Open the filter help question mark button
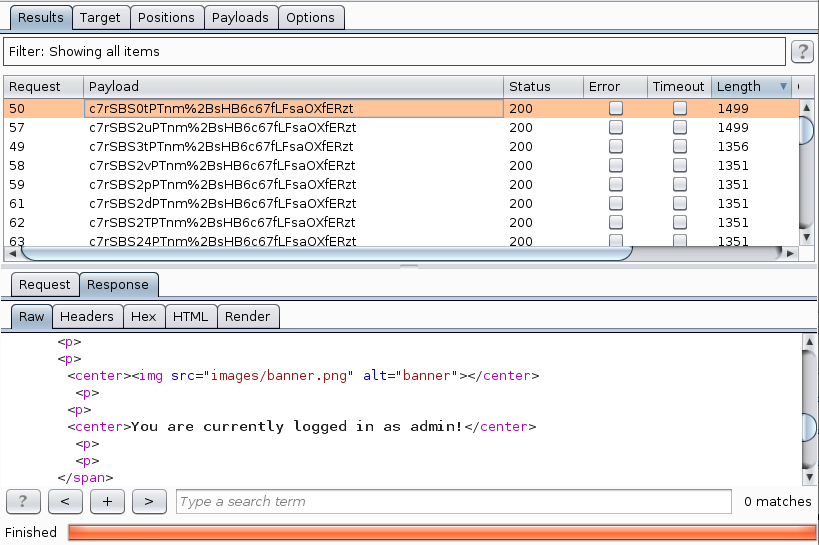 802,52
